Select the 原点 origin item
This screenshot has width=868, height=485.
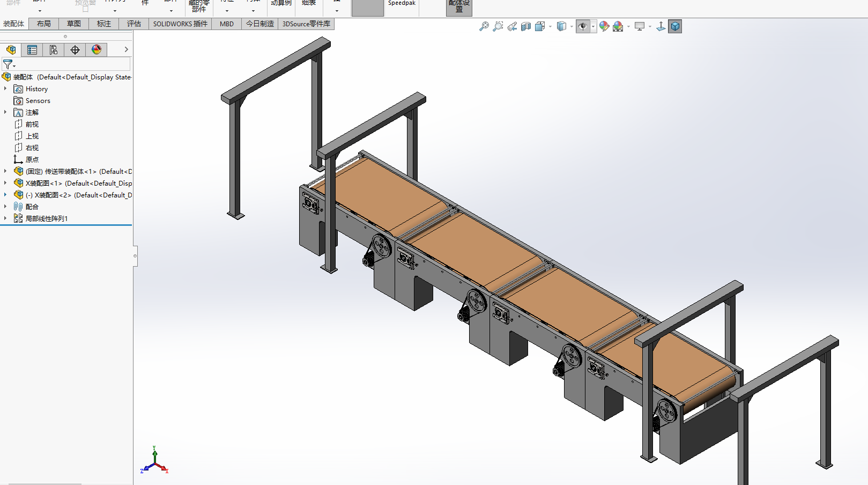click(26, 160)
